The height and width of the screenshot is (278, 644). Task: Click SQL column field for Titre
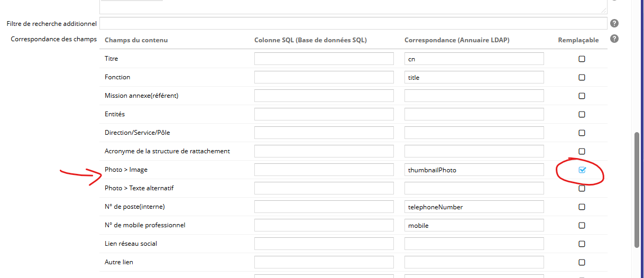click(324, 59)
